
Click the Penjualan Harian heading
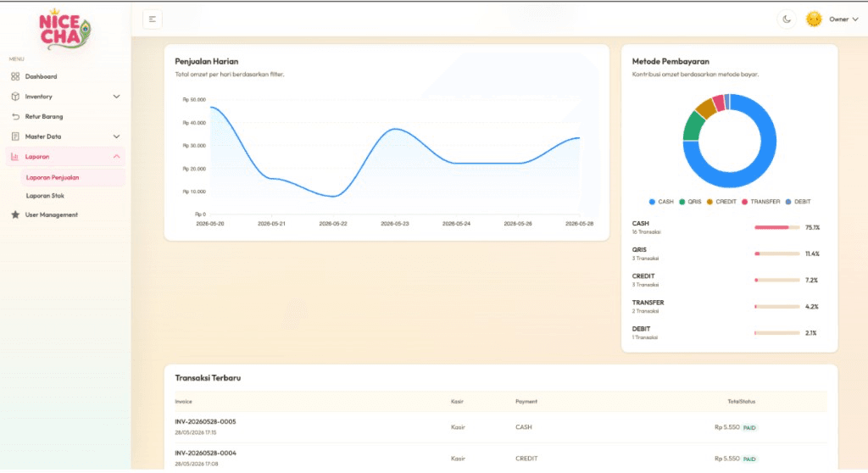pos(207,62)
